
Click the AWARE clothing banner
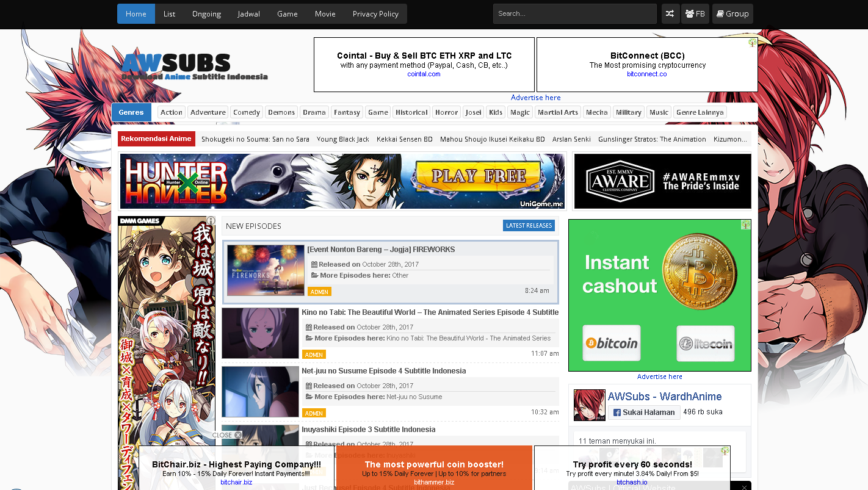point(662,181)
